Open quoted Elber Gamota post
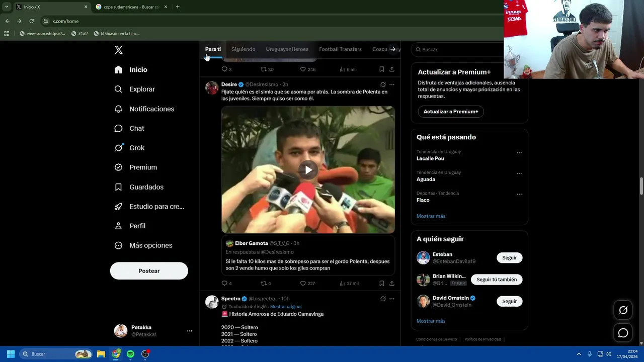 coord(308,256)
